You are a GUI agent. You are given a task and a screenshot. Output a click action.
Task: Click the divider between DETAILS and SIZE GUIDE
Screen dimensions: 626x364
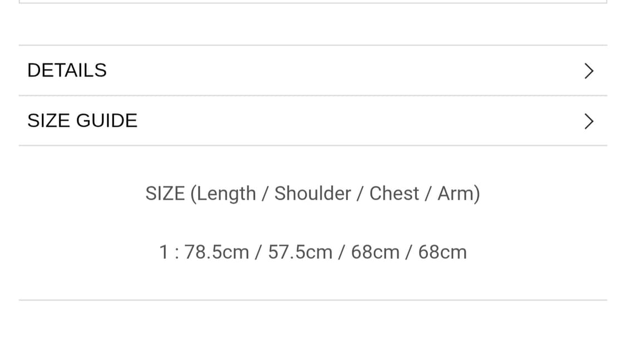tap(313, 96)
